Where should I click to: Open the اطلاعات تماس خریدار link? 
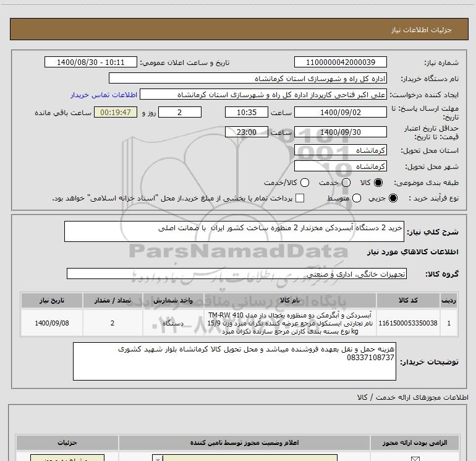[x=104, y=95]
